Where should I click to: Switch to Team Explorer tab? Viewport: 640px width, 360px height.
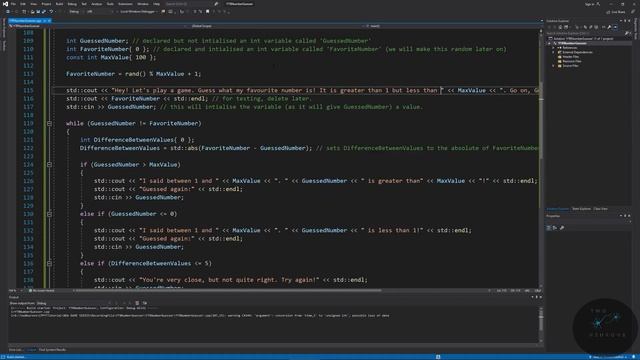(x=581, y=209)
